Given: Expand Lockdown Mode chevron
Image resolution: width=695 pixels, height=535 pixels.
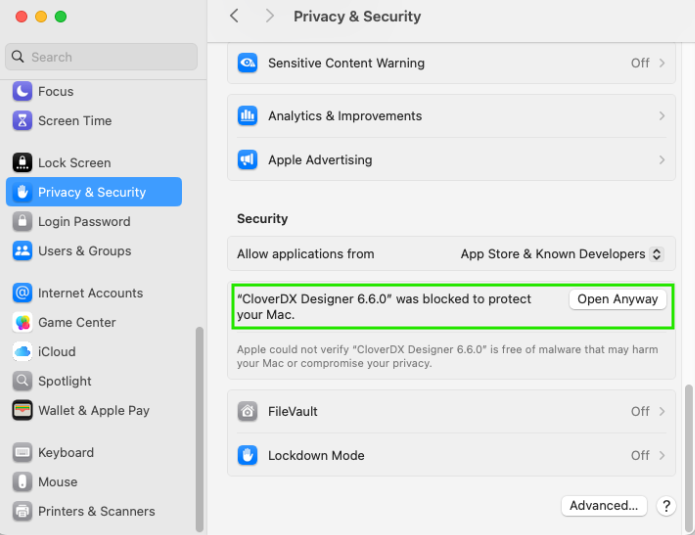Looking at the screenshot, I should pos(662,455).
